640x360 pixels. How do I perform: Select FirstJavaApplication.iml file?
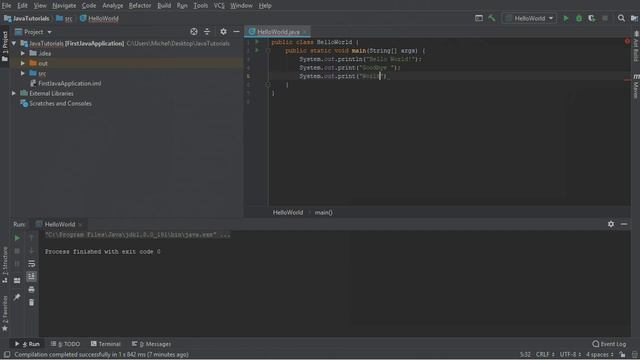pos(69,83)
